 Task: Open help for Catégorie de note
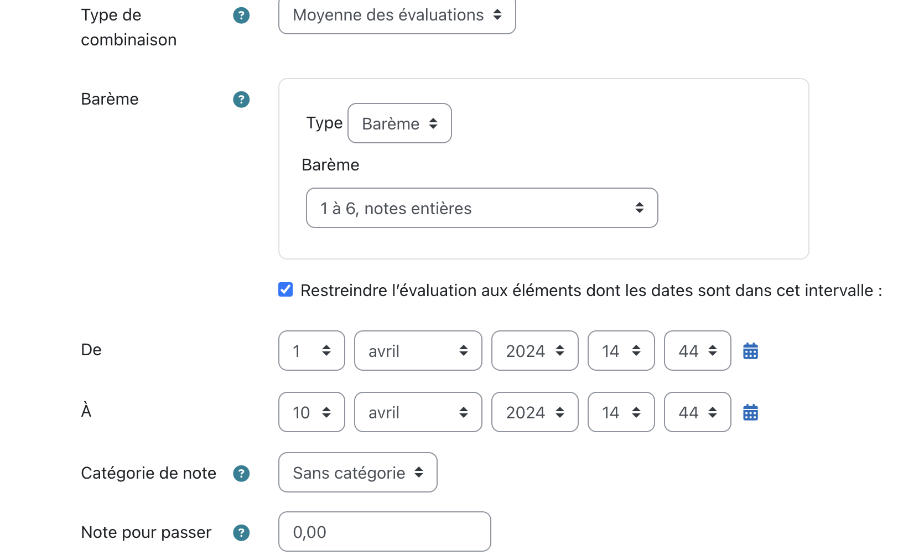click(241, 474)
